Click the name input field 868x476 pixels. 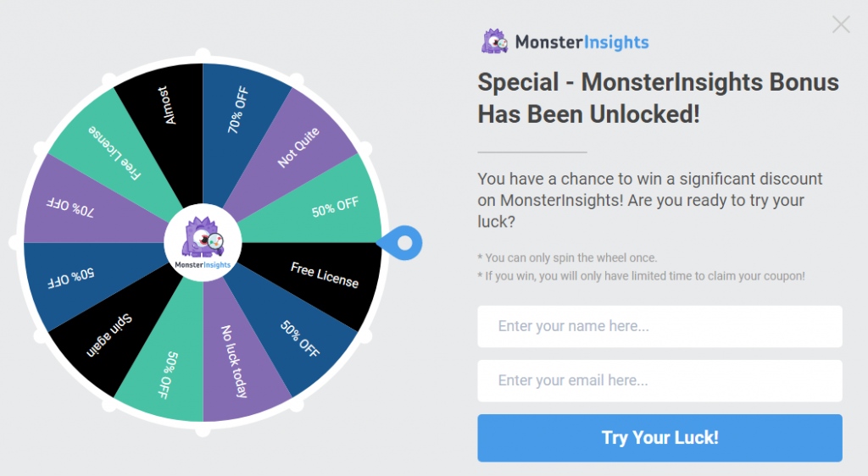pyautogui.click(x=659, y=326)
